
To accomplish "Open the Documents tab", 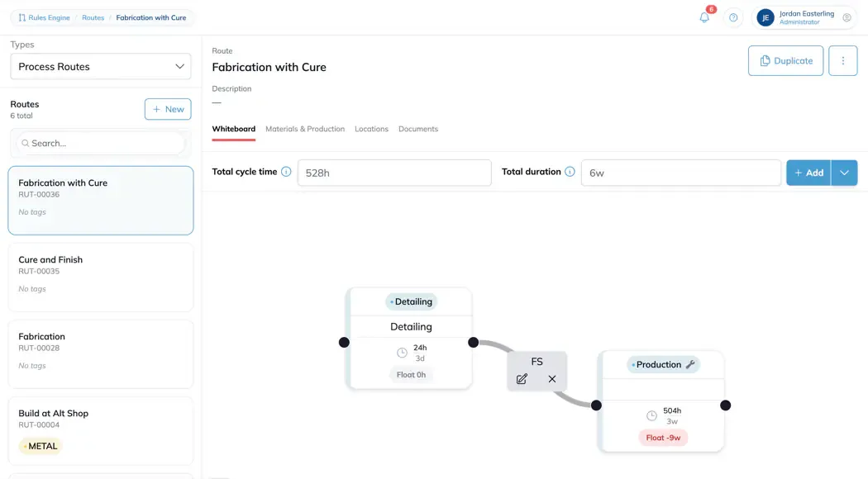I will [418, 129].
